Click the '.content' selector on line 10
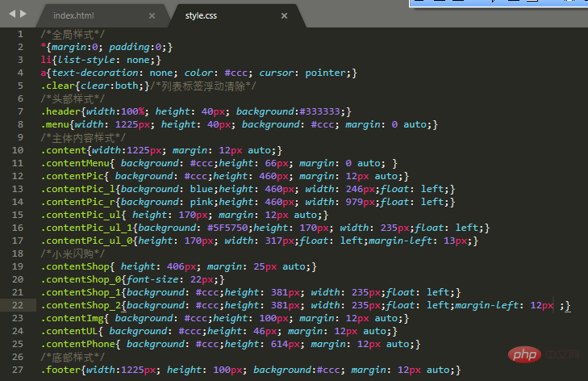The height and width of the screenshot is (381, 588). [x=64, y=150]
